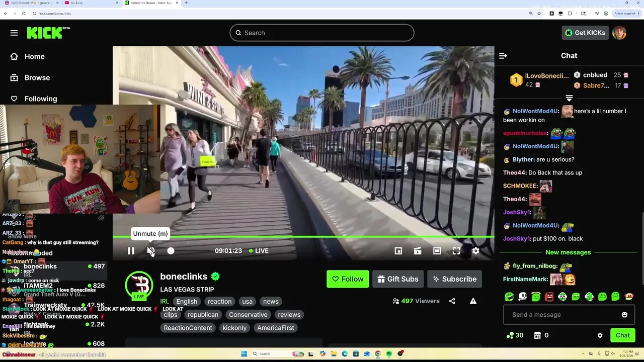Collapse the chat panel with arrow icon
The width and height of the screenshot is (644, 362).
pos(503,56)
